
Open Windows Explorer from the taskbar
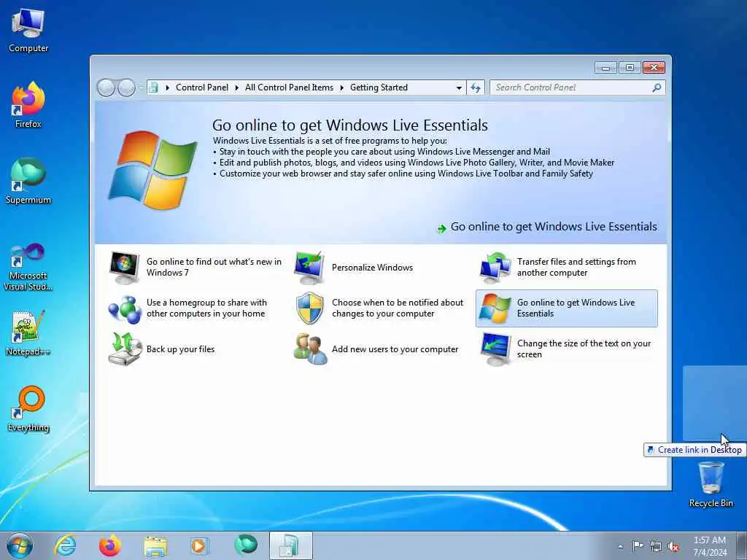(155, 547)
